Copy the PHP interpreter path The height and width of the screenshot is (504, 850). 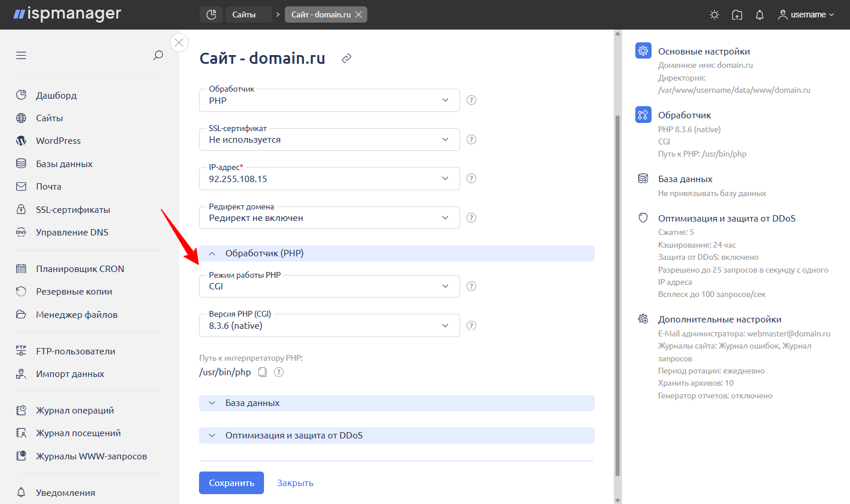click(x=263, y=372)
